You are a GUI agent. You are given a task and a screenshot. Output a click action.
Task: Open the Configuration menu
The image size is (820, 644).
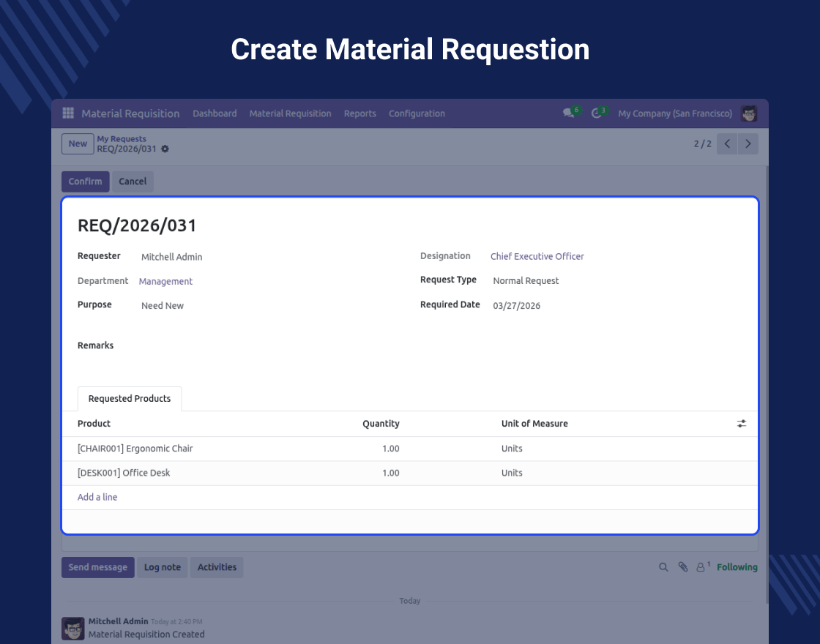[x=417, y=113]
